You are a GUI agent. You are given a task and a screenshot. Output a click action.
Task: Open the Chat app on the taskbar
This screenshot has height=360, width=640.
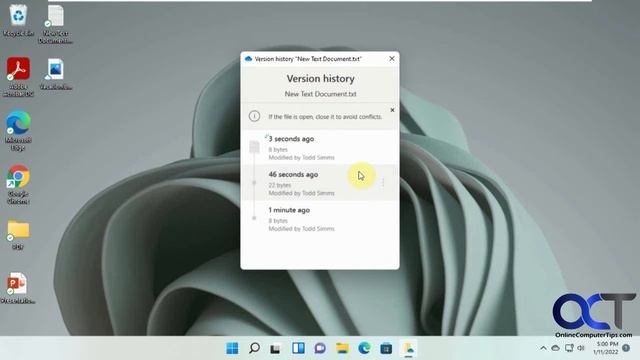pyautogui.click(x=320, y=348)
